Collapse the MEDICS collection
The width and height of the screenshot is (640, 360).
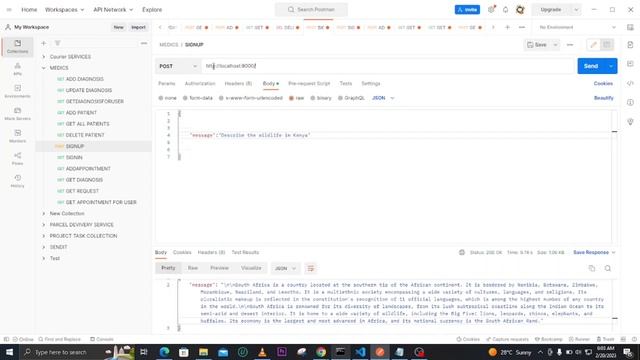click(x=44, y=68)
